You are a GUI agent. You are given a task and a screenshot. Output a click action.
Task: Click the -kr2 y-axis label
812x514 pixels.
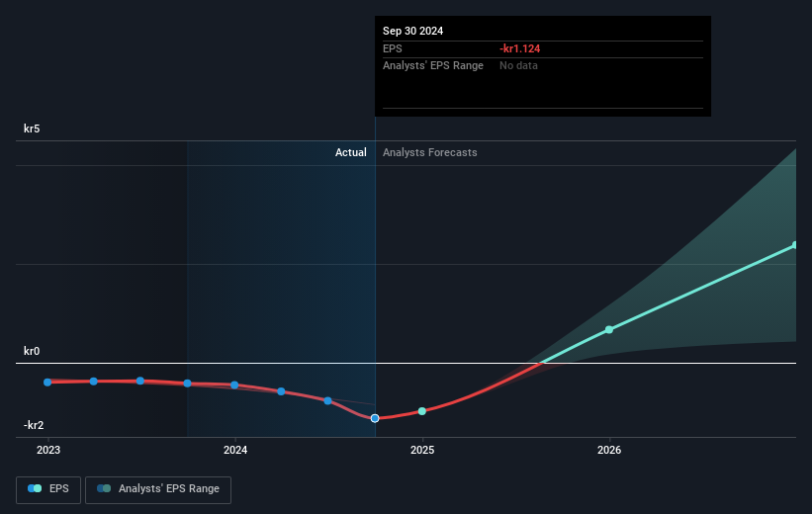(34, 425)
